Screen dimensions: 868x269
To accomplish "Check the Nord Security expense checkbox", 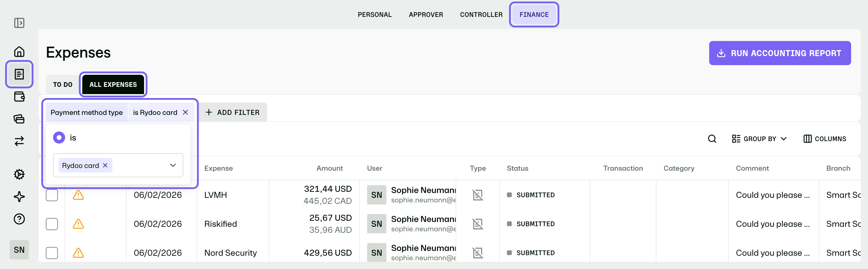I will [x=52, y=253].
